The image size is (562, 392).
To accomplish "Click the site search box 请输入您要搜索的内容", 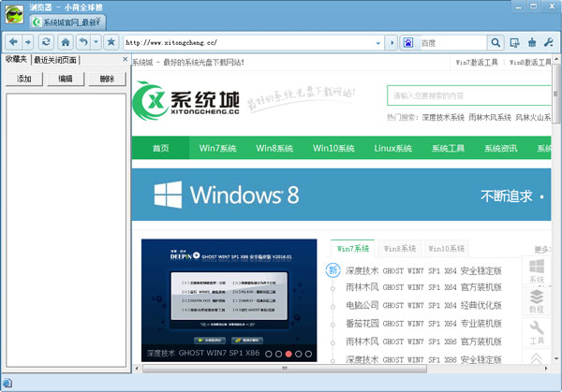I will 469,95.
